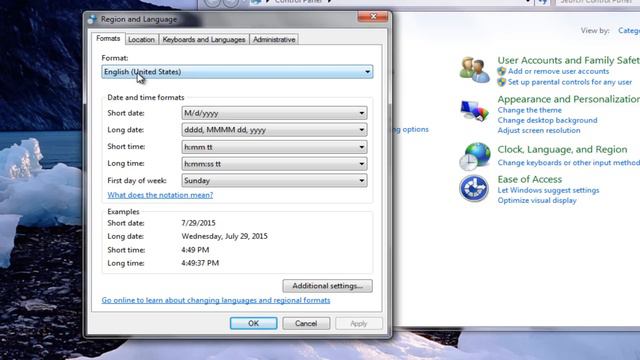Screen dimensions: 640x360
Task: Click Let Windows suggest settings
Action: [x=548, y=190]
